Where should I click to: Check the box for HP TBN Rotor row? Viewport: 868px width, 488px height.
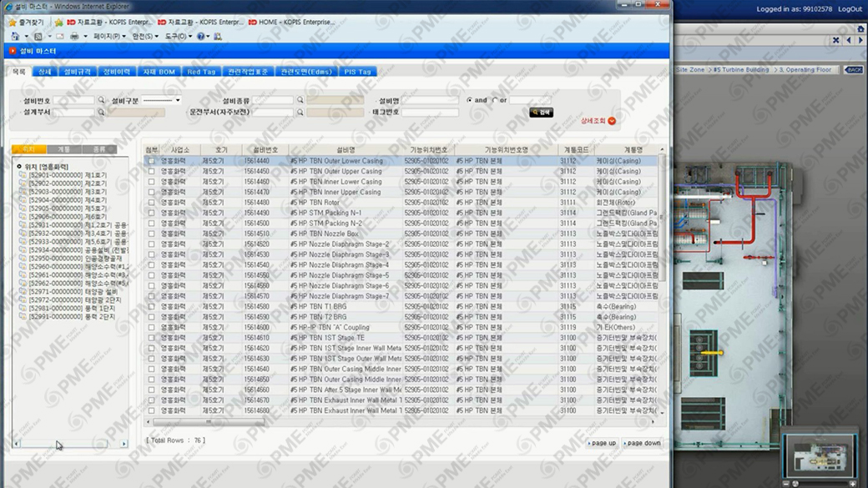[x=151, y=203]
